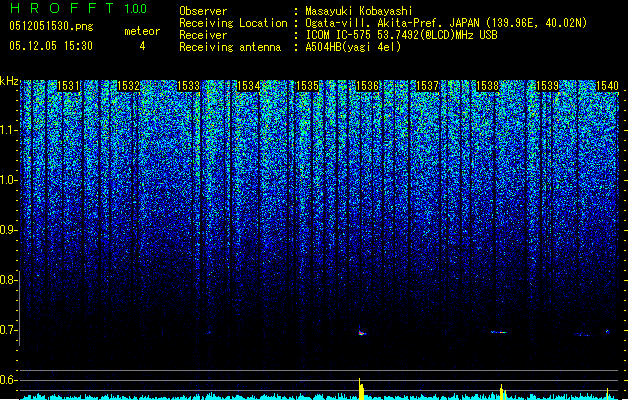Click the 1536 time marker
629x400 pixels.
click(367, 86)
